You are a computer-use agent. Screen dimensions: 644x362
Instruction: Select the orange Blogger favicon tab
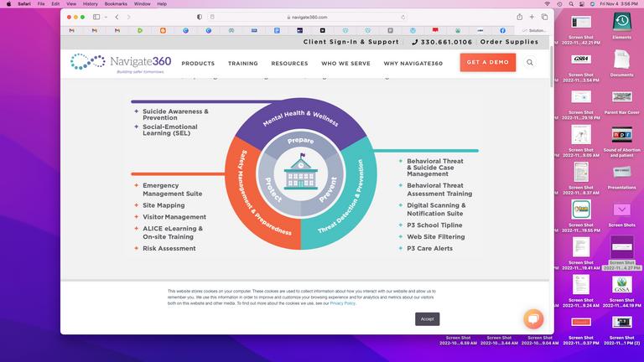(163, 30)
